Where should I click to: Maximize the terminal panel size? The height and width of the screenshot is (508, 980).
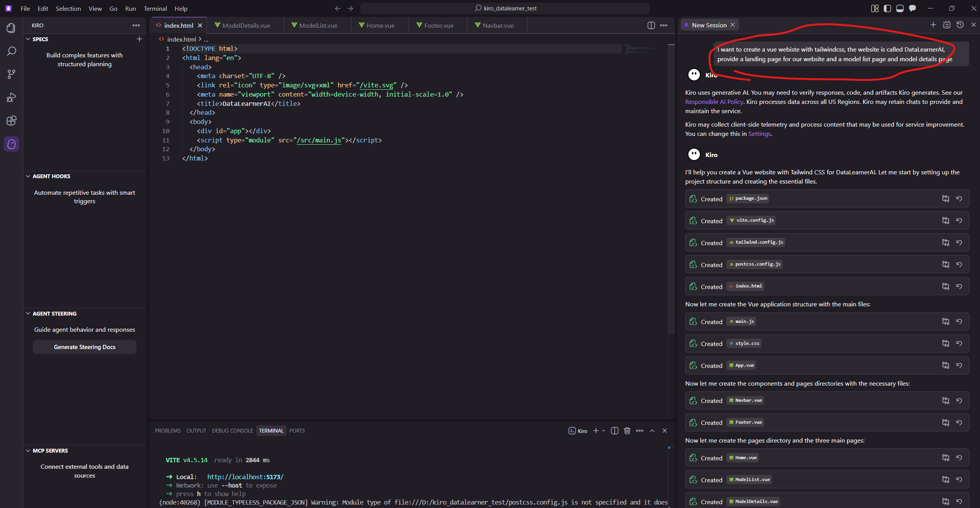(x=652, y=431)
